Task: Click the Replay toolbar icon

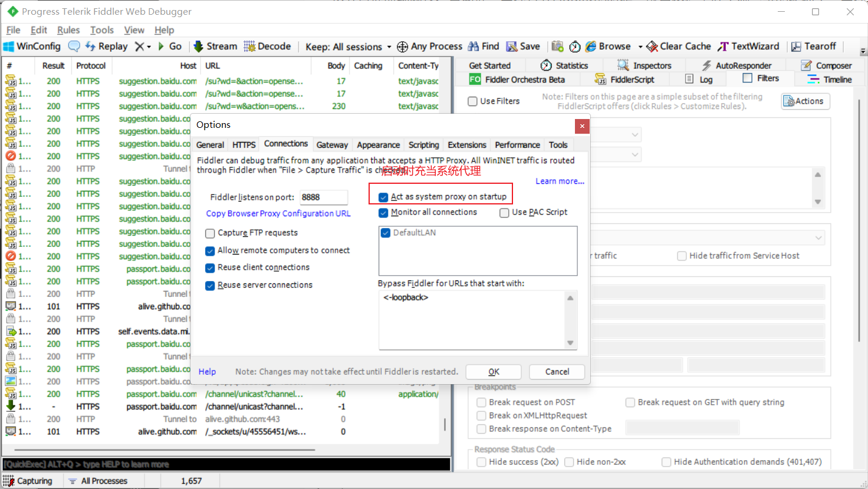Action: [91, 46]
